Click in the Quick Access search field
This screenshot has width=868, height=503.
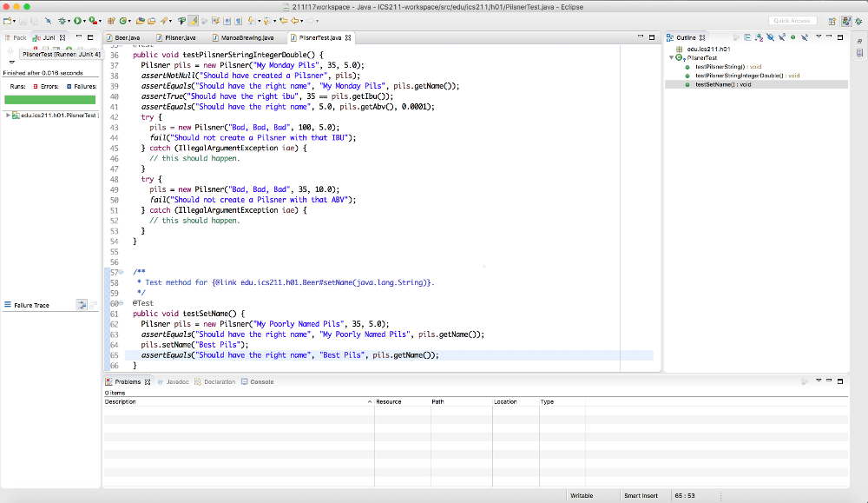[x=792, y=20]
